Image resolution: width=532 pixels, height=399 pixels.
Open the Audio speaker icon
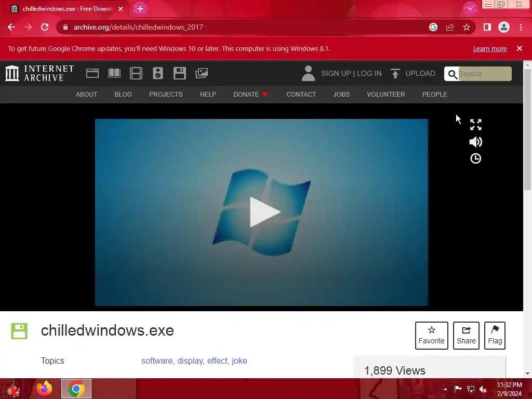158,73
